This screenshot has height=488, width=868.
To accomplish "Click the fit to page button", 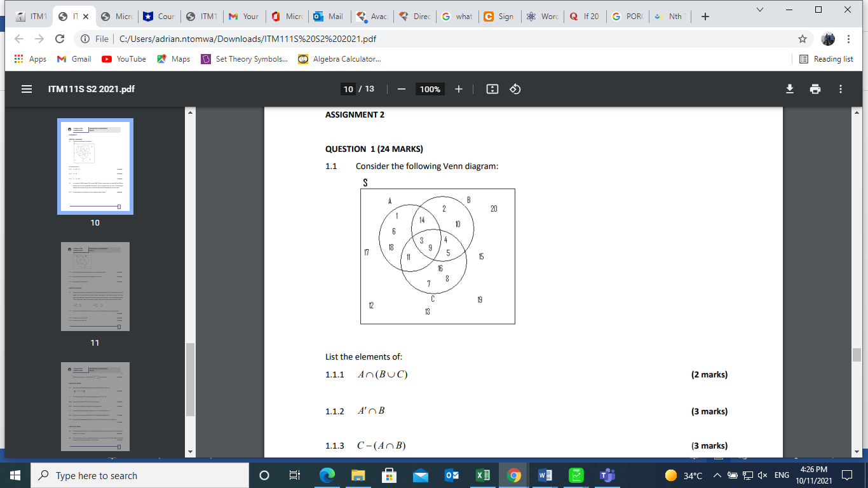I will pos(492,89).
